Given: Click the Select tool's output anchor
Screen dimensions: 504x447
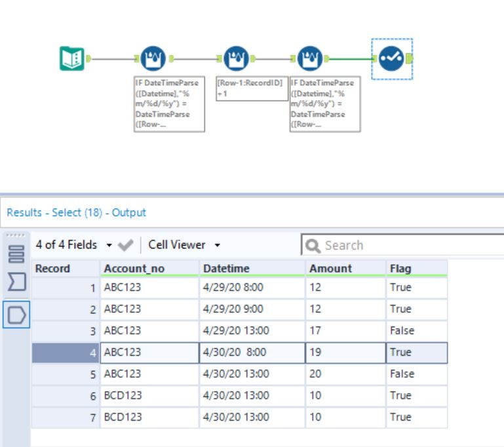Looking at the screenshot, I should pyautogui.click(x=409, y=58).
